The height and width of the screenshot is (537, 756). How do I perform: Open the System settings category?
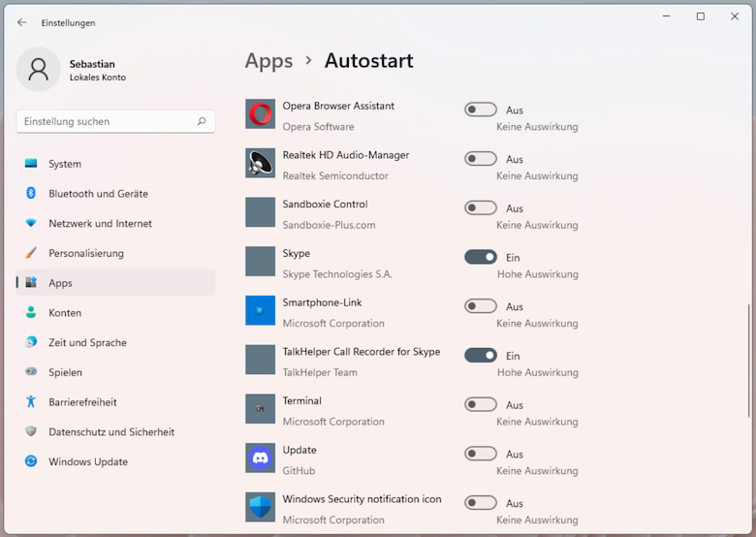(65, 164)
